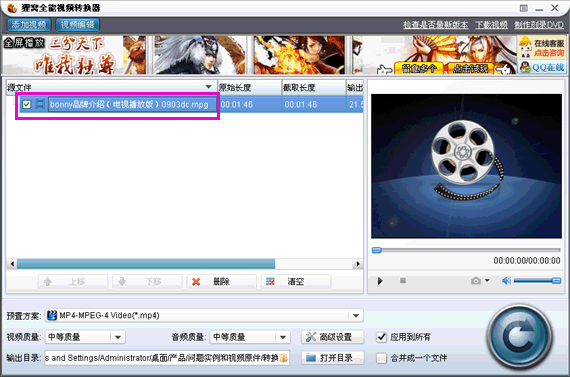Stop the preview playback

pos(403,280)
